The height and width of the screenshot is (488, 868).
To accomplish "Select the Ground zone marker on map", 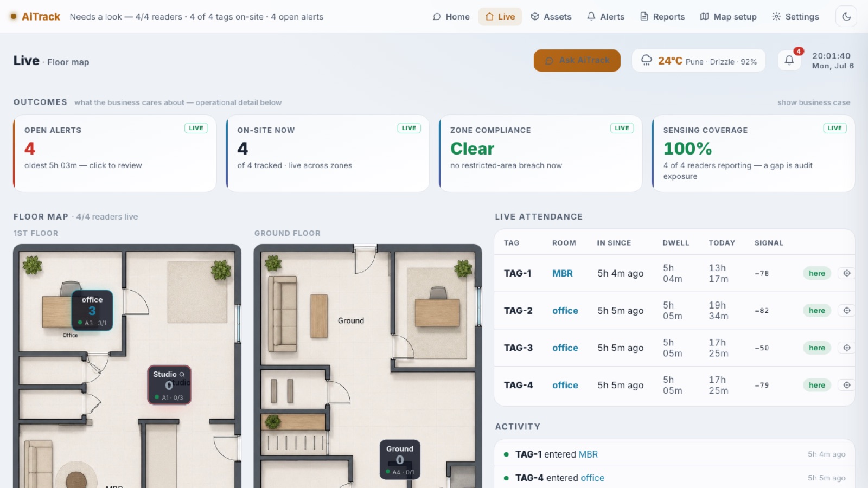I will [x=400, y=460].
